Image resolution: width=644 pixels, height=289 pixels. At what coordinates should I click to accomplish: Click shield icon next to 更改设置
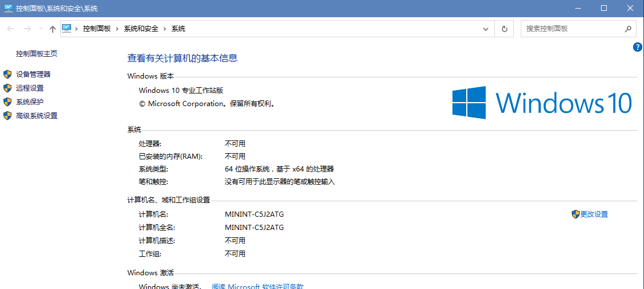pyautogui.click(x=575, y=214)
